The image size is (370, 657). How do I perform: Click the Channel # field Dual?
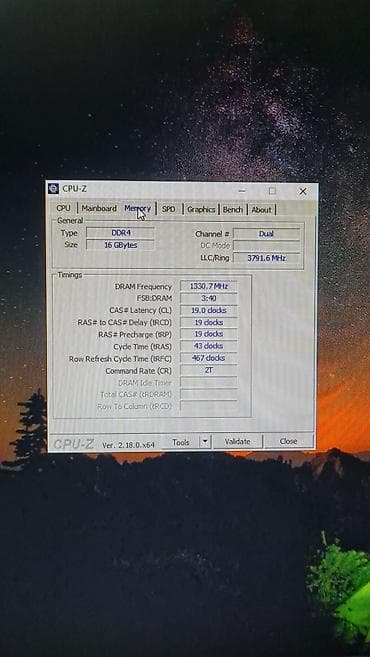coord(267,234)
